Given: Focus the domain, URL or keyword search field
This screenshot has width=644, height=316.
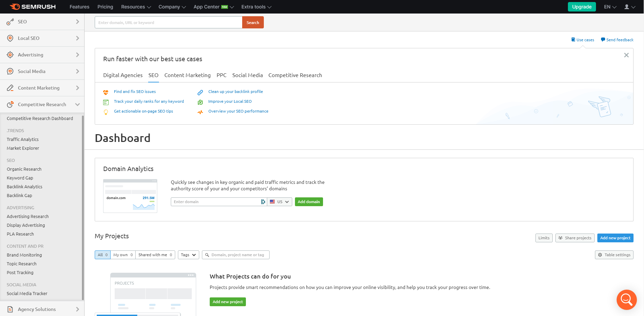Looking at the screenshot, I should (168, 22).
